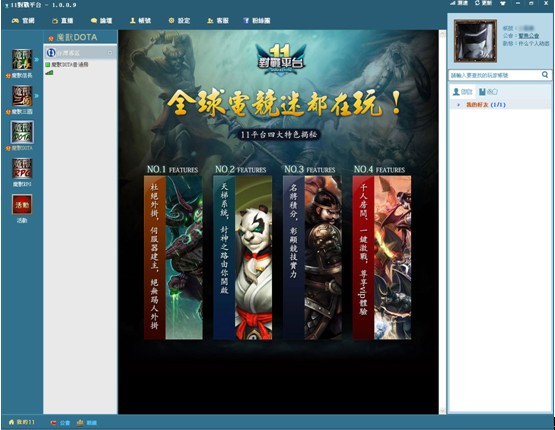
Task: Click the 全球電競迷都在玩 headline
Action: click(284, 103)
